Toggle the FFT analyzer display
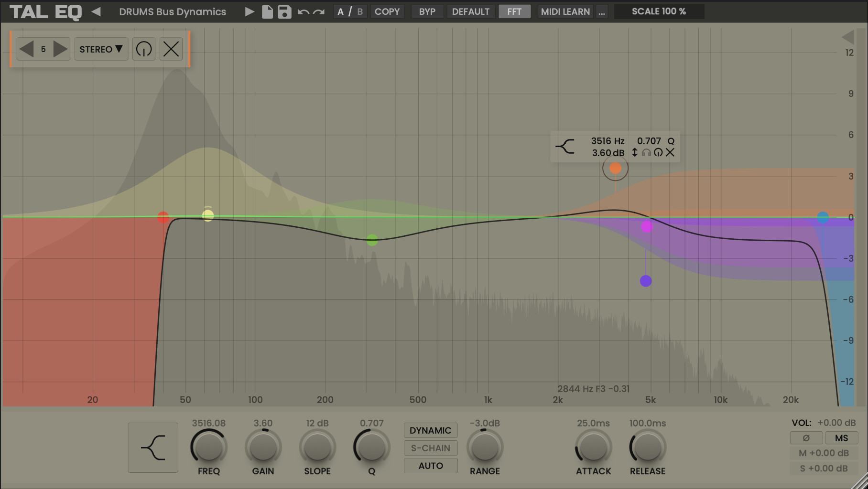The height and width of the screenshot is (489, 868). (514, 11)
